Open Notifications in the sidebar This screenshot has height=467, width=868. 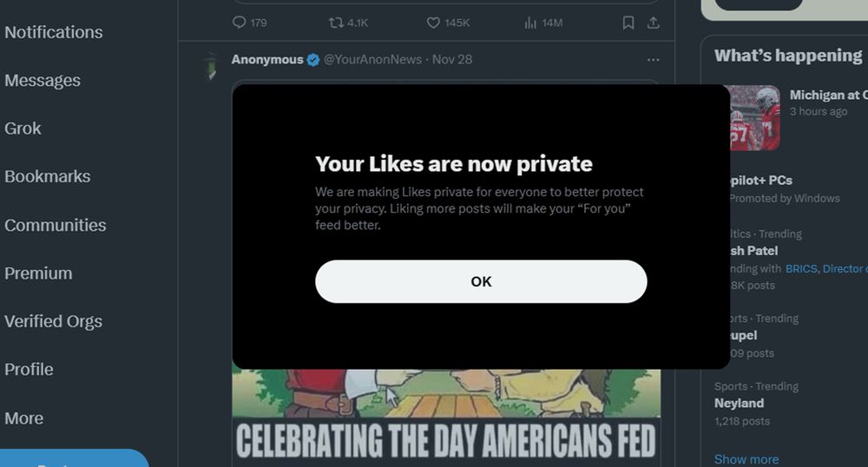(54, 32)
